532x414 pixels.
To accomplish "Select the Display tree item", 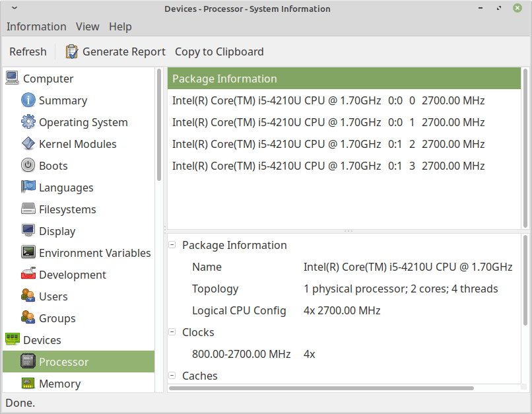I will pyautogui.click(x=57, y=231).
